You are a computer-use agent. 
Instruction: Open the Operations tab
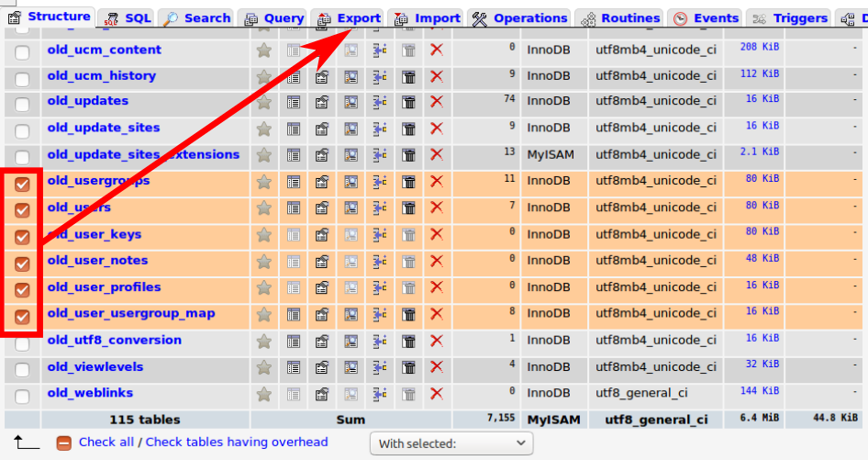point(519,18)
